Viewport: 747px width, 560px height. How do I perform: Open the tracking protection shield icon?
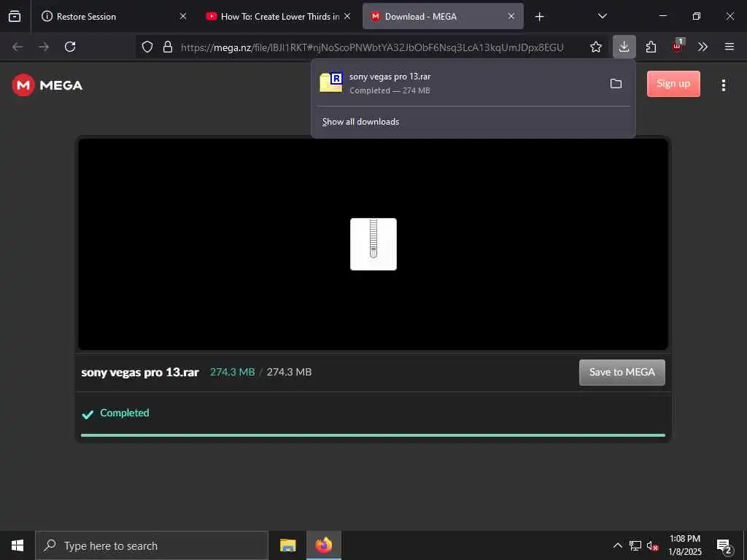[x=147, y=47]
